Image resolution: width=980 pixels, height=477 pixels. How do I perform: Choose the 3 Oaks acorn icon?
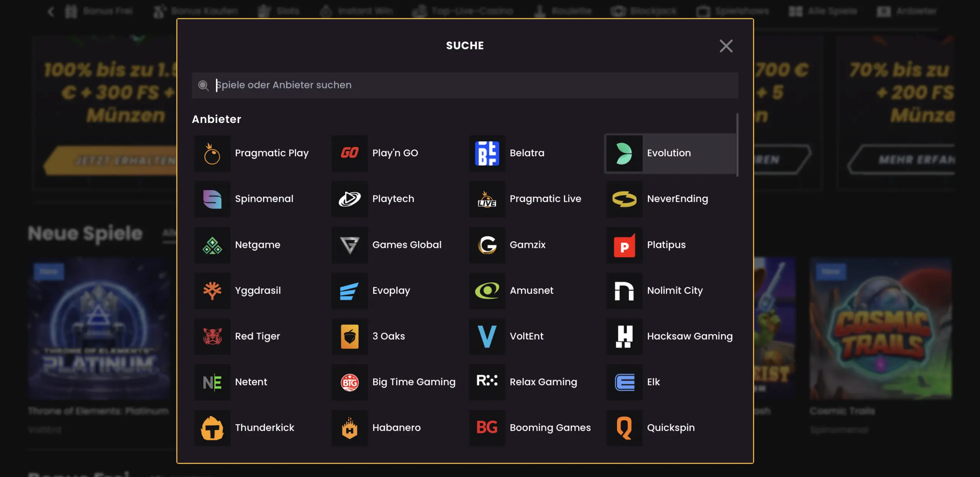click(350, 336)
